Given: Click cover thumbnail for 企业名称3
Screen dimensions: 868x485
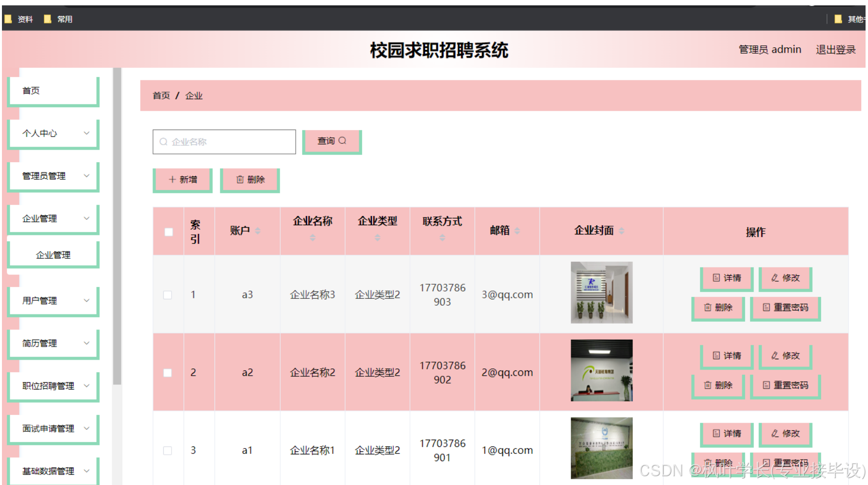Looking at the screenshot, I should point(601,292).
